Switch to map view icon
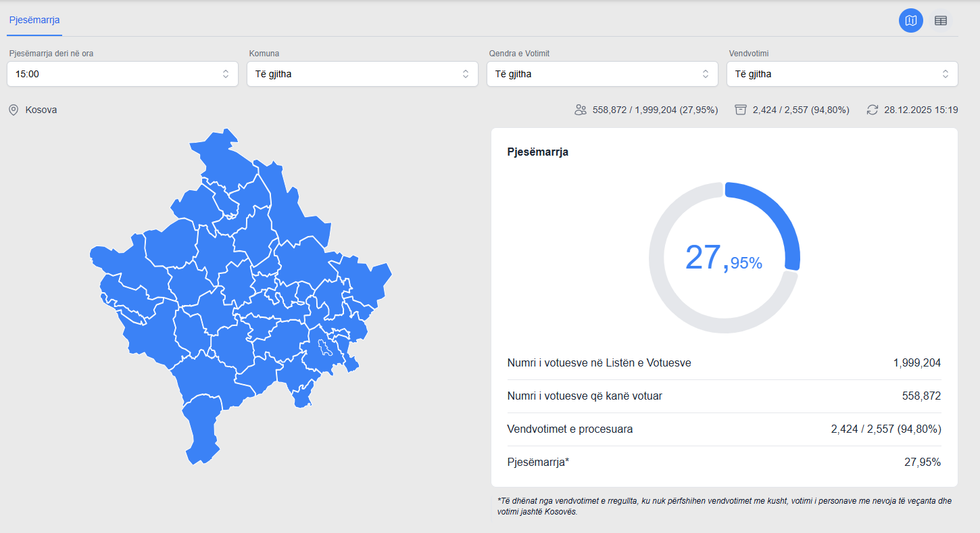980x533 pixels. tap(910, 20)
